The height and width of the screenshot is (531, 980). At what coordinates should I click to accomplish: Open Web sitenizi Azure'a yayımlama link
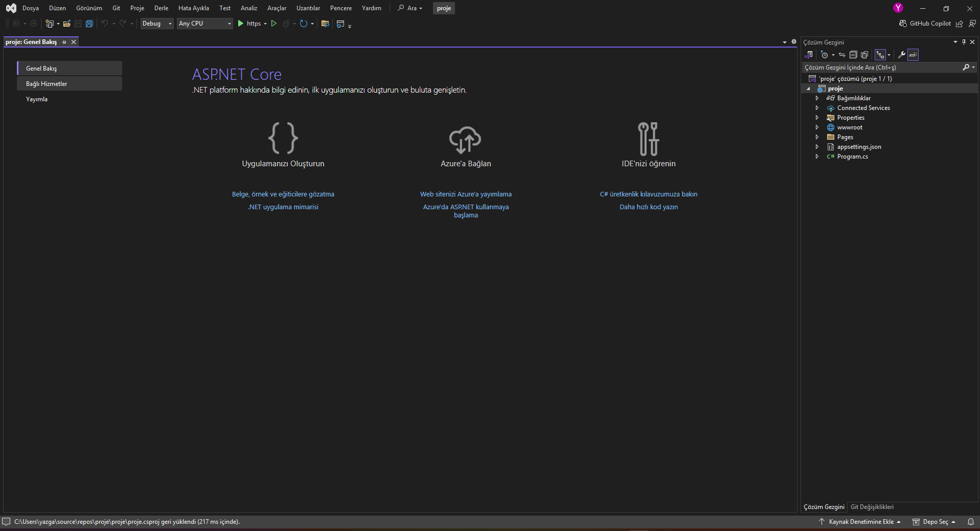coord(466,194)
